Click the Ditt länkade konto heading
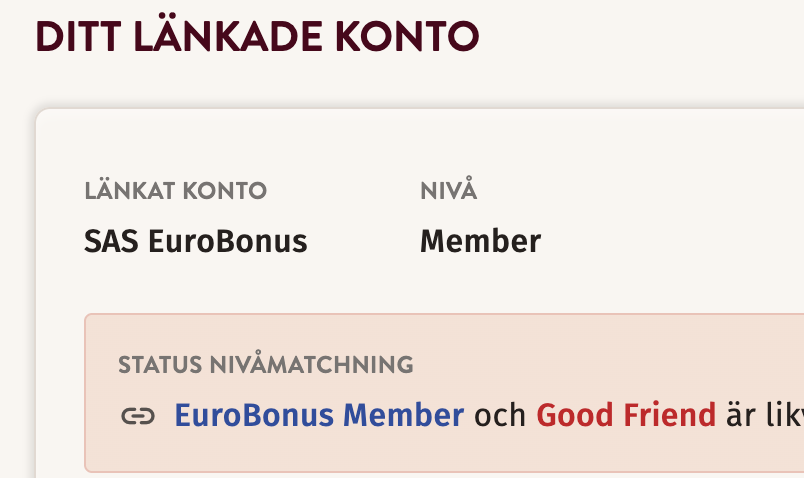The height and width of the screenshot is (478, 804). (x=257, y=37)
